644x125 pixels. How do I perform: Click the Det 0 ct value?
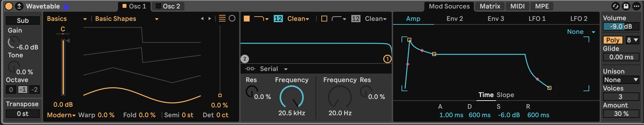point(222,115)
